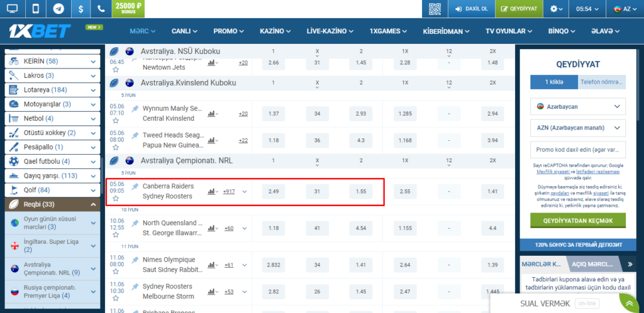Expand the Otüstü xokkey (2) category

(93, 133)
